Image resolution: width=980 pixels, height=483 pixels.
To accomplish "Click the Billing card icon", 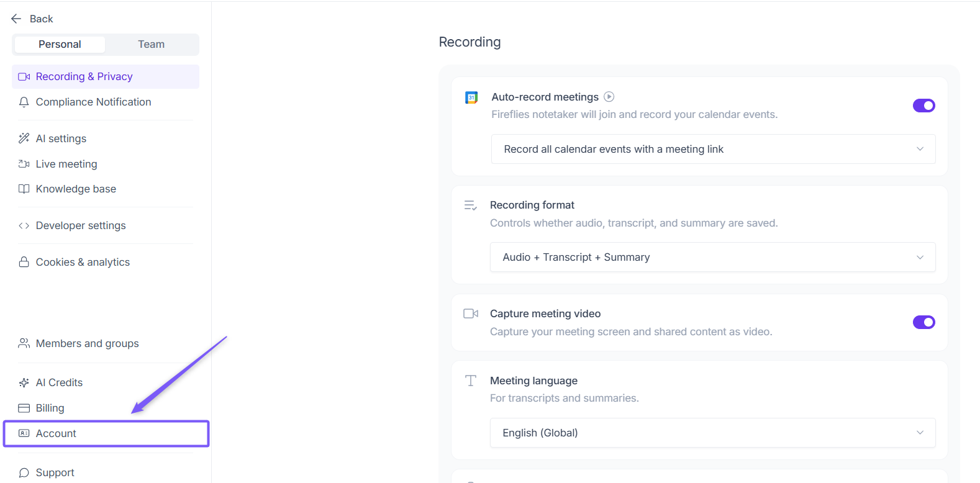I will 24,408.
